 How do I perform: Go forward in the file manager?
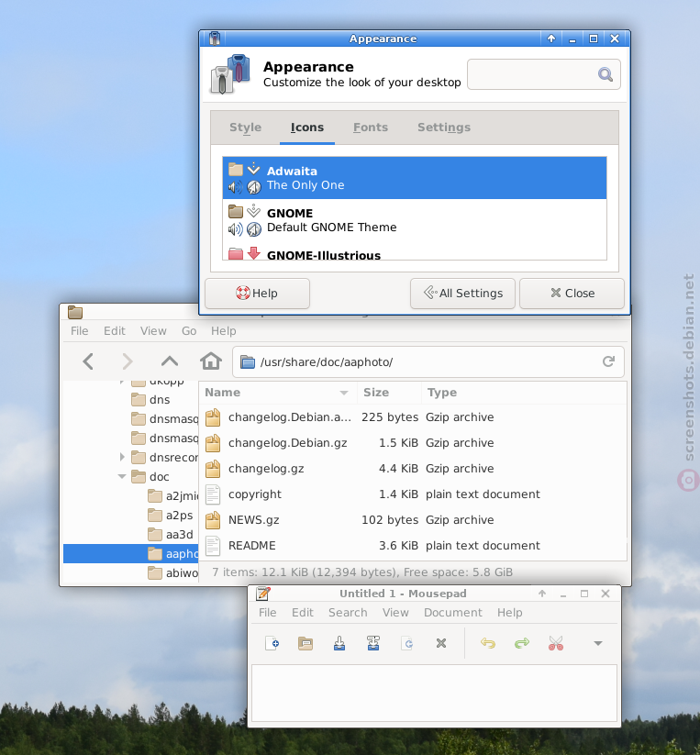point(128,361)
